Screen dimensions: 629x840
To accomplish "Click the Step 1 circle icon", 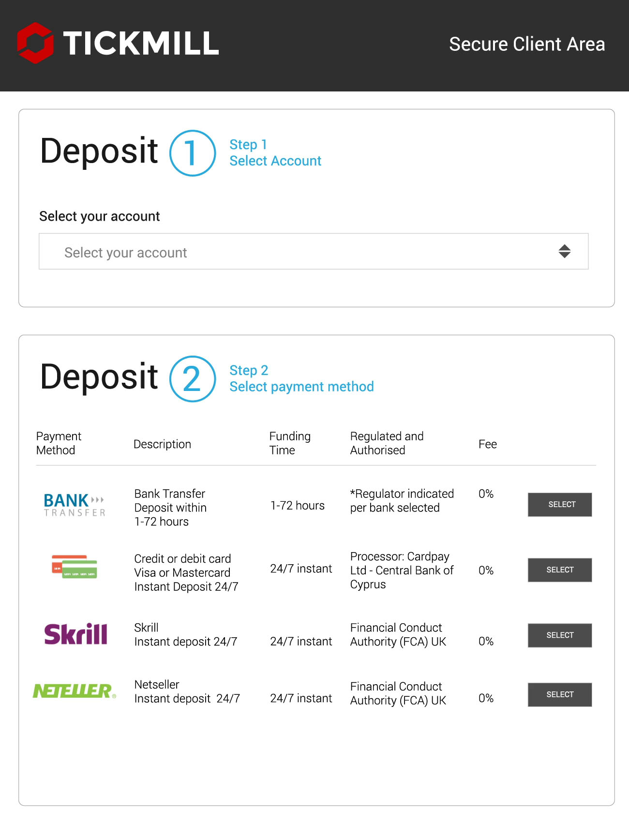I will 192,153.
